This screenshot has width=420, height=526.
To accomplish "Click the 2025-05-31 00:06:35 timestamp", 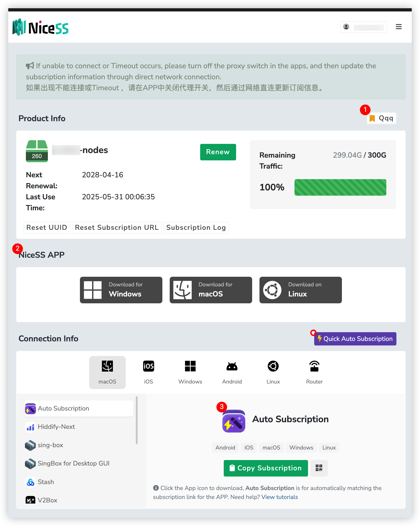I will click(118, 197).
